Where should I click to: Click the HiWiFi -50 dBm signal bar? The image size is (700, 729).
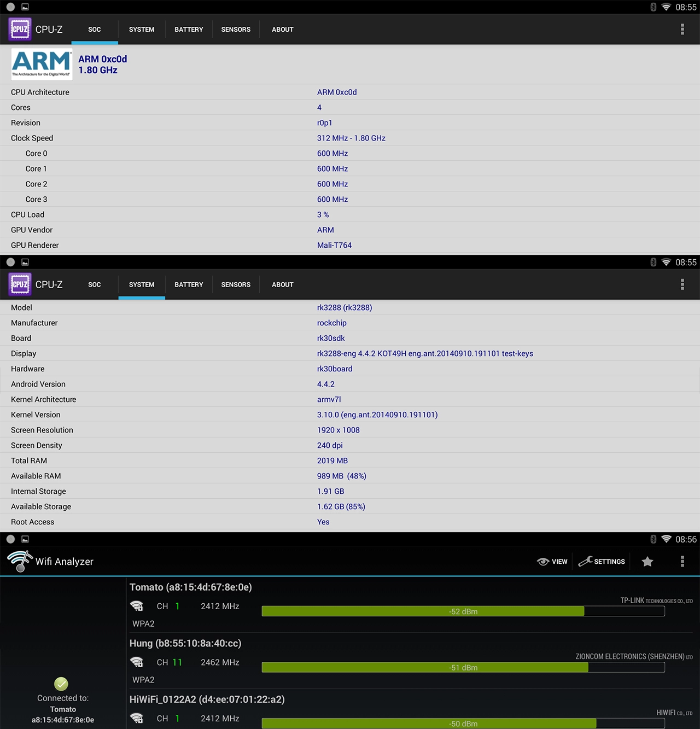point(463,724)
